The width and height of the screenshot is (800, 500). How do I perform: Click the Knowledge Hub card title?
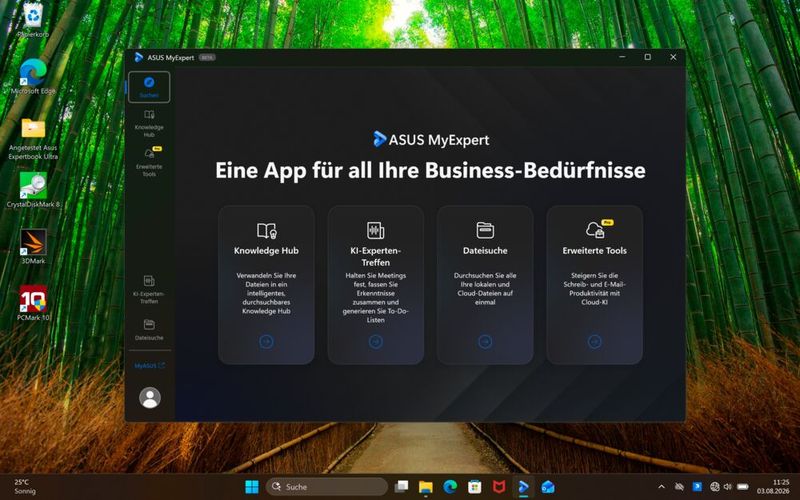(266, 251)
